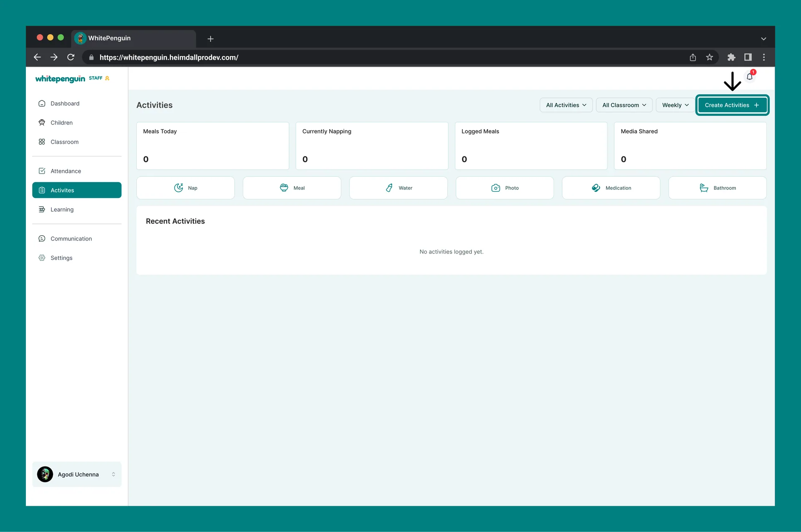
Task: Click the Logged Meals stat card
Action: 531,146
